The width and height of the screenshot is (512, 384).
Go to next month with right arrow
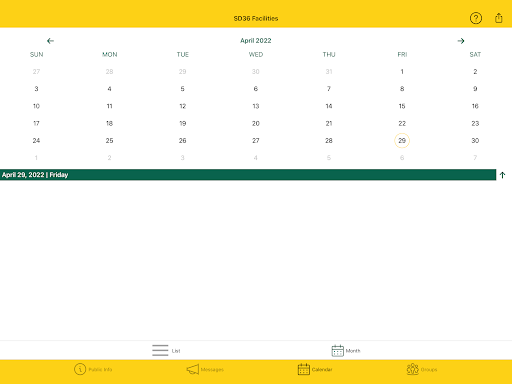tap(461, 41)
